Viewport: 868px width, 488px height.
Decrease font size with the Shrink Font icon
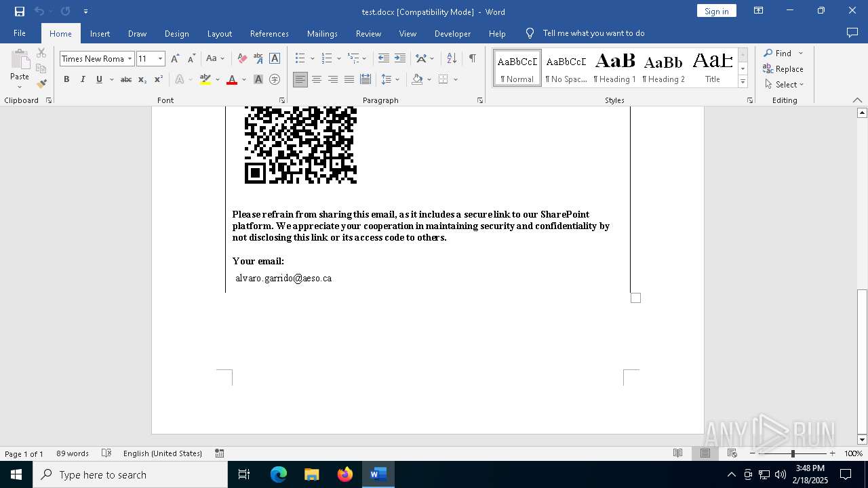[191, 58]
